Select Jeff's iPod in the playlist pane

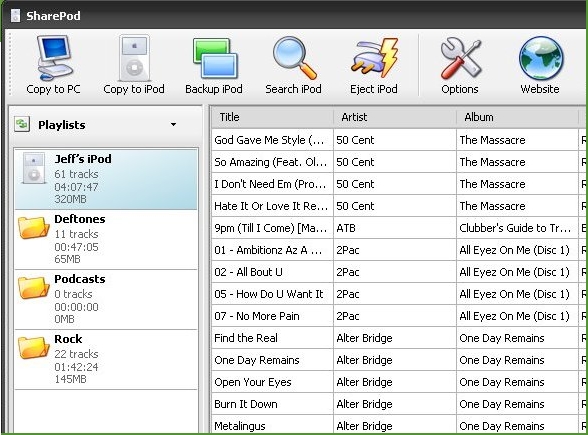106,179
